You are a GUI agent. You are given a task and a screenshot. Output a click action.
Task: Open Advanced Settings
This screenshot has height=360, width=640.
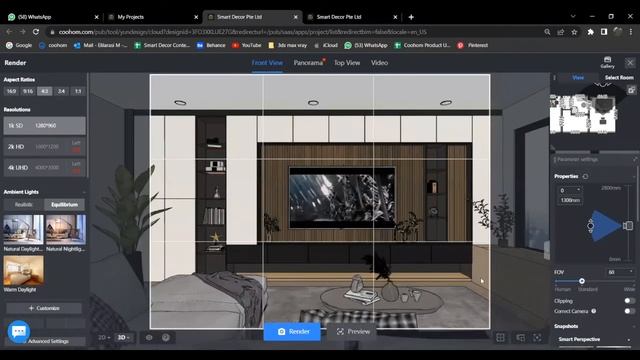click(48, 341)
